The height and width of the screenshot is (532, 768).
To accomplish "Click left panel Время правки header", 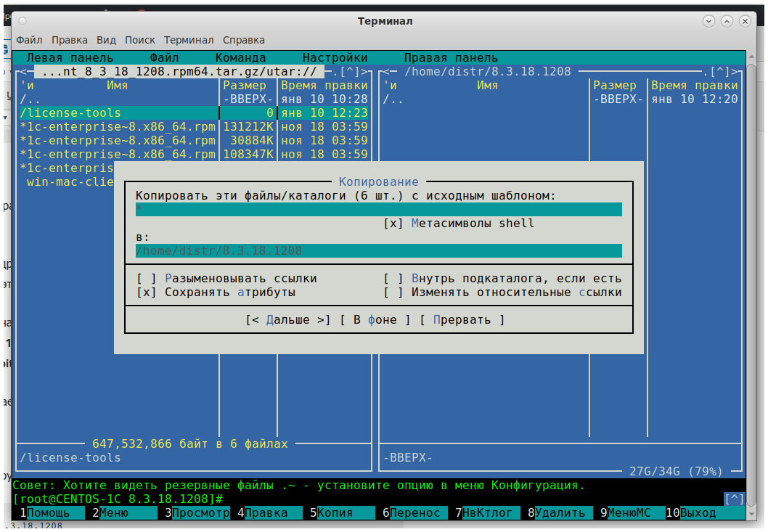I will point(324,86).
